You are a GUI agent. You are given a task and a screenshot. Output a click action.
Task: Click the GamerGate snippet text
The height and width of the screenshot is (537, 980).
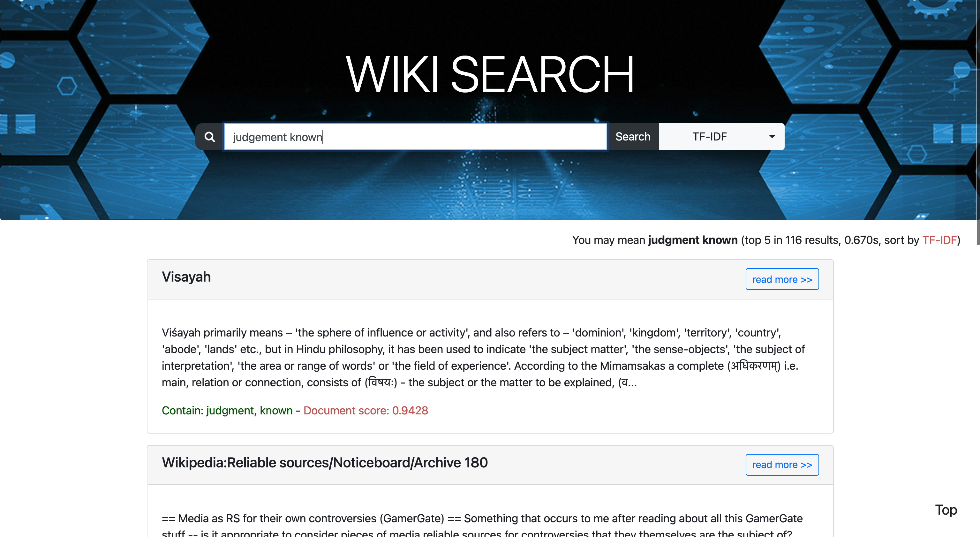[x=482, y=519]
